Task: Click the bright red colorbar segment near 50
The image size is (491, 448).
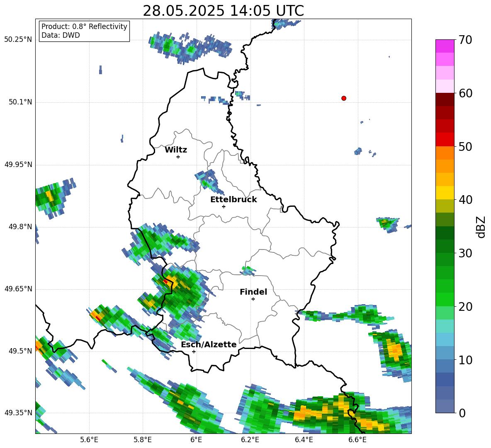Action: tap(445, 140)
